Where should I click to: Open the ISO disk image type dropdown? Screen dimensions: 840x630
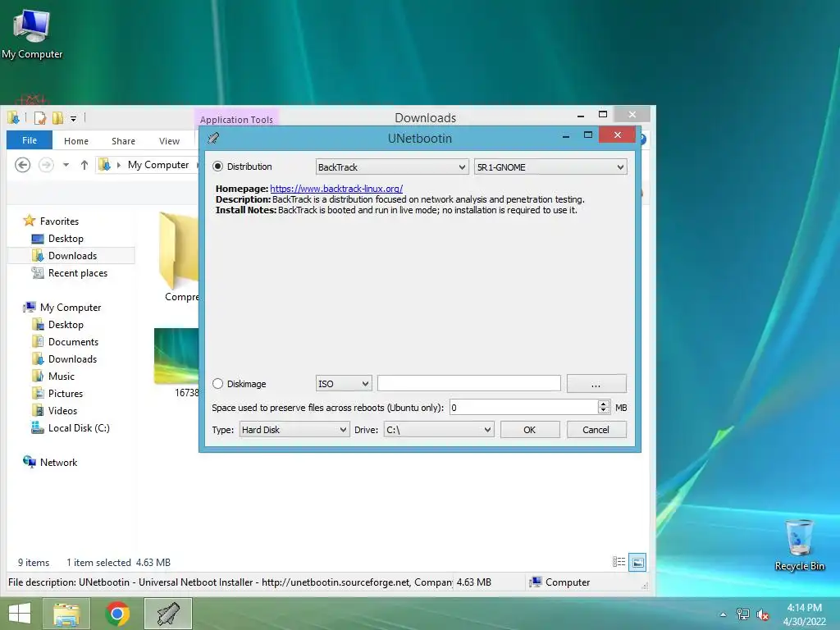[x=344, y=384]
